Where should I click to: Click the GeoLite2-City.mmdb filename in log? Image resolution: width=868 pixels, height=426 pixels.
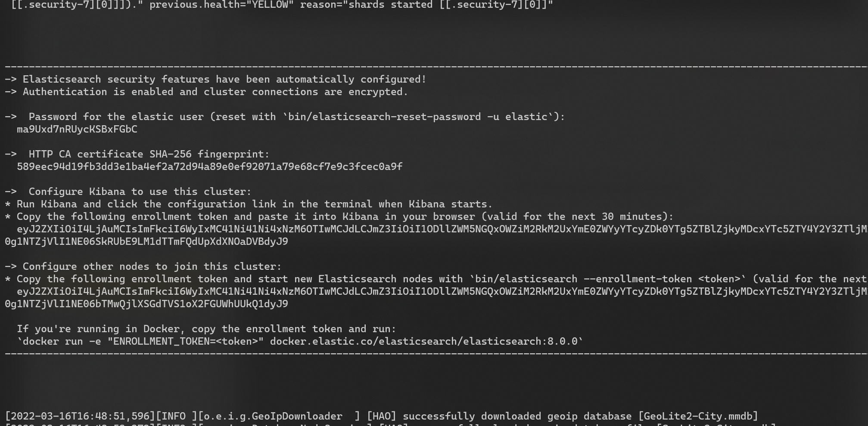[x=698, y=416]
